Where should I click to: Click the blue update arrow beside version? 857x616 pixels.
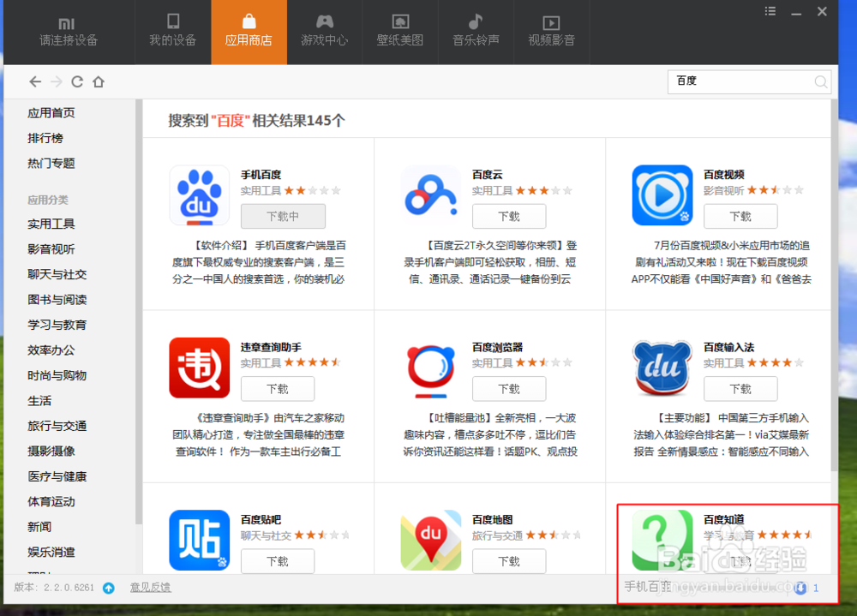click(109, 588)
